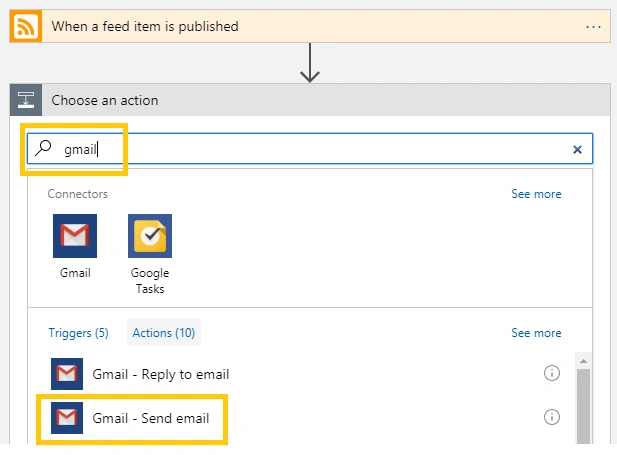Select the Gmail connector icon
This screenshot has height=455, width=617.
[x=75, y=236]
